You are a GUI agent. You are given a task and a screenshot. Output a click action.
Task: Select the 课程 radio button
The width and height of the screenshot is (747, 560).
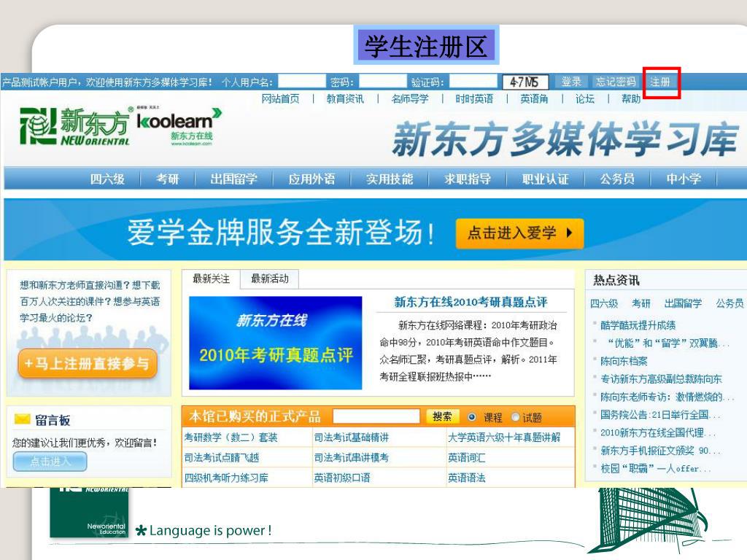pos(472,417)
